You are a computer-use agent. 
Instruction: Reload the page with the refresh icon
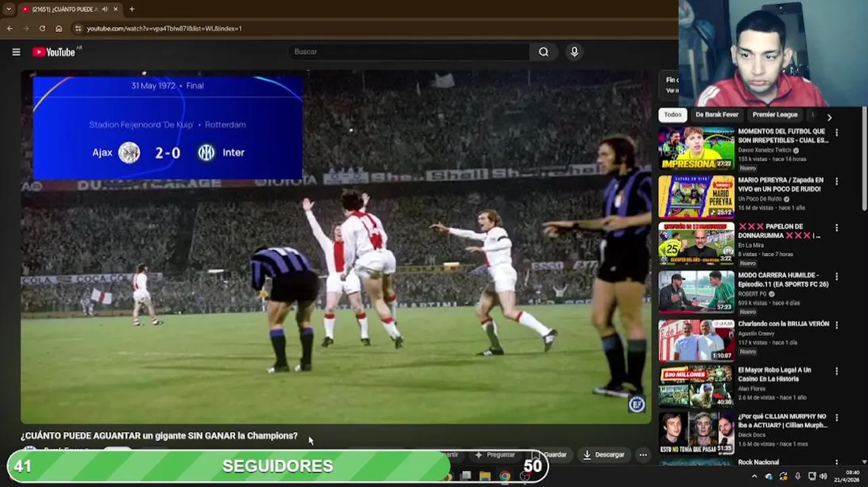click(42, 28)
